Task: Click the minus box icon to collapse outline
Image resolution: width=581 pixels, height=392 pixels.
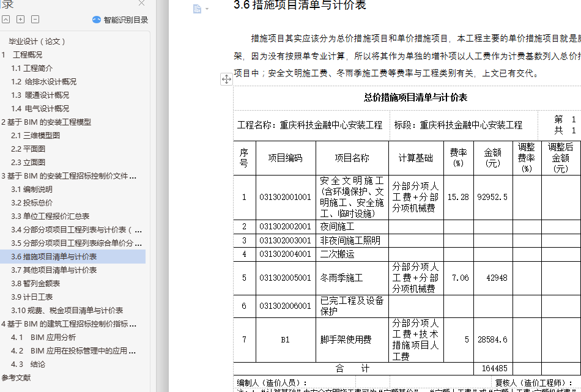Action: (35, 20)
